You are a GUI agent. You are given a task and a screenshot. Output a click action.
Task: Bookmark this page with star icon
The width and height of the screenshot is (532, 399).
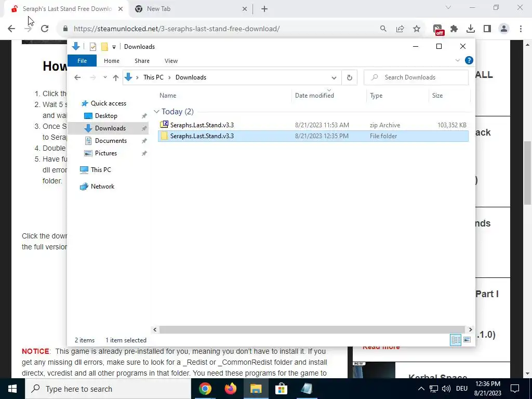pos(417,29)
